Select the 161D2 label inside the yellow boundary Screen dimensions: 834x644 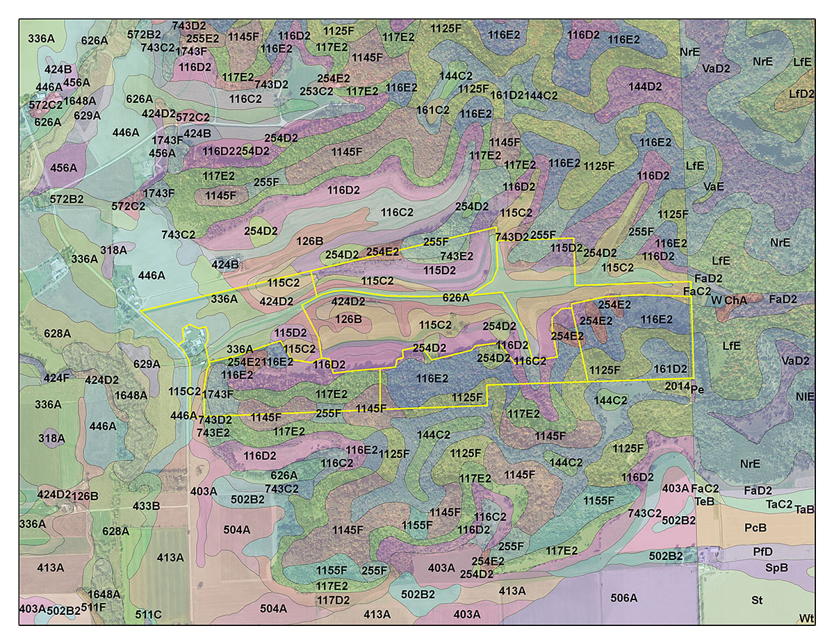[670, 368]
